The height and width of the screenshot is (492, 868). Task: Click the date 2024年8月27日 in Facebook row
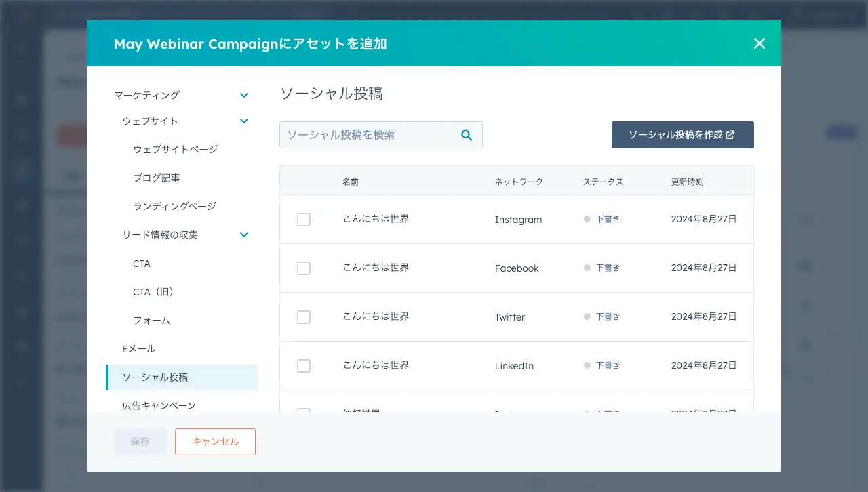(704, 268)
